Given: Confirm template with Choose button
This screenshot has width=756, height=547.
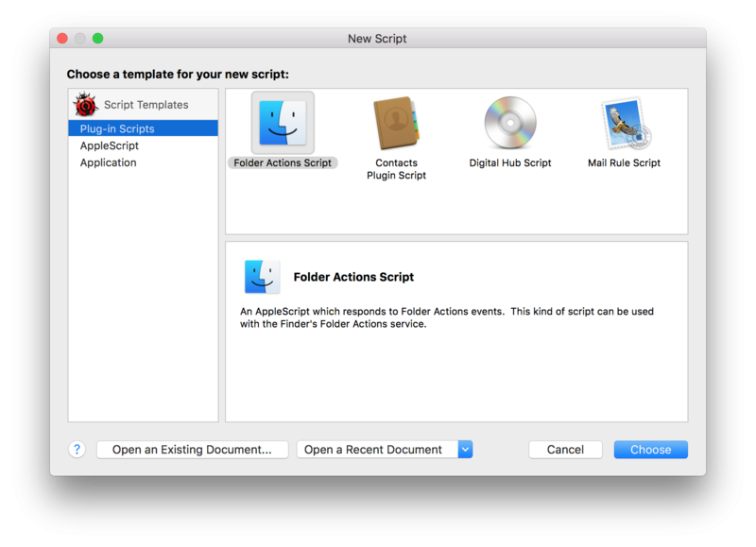Looking at the screenshot, I should point(651,450).
